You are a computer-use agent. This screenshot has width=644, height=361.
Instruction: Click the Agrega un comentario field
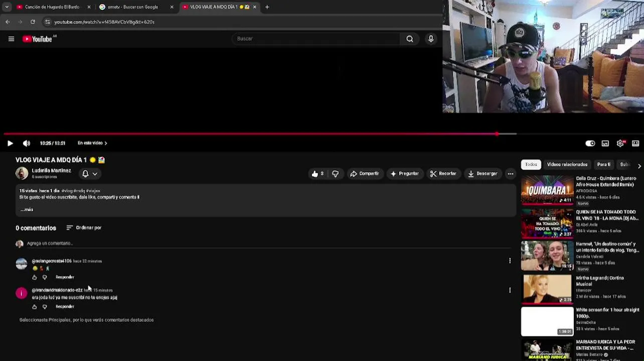(x=268, y=243)
